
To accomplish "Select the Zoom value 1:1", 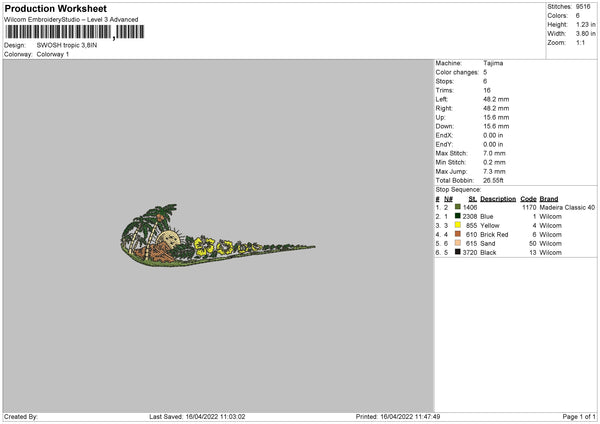I will tap(580, 42).
